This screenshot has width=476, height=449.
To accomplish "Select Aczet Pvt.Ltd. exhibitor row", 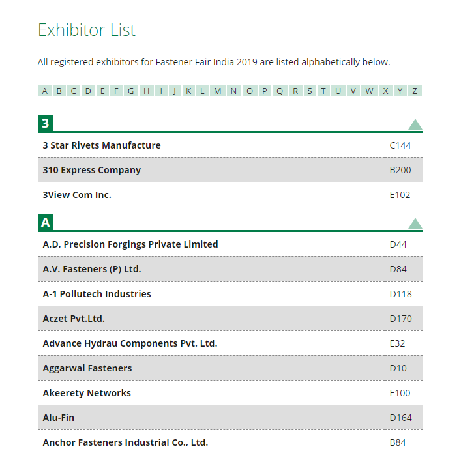I will click(x=230, y=319).
